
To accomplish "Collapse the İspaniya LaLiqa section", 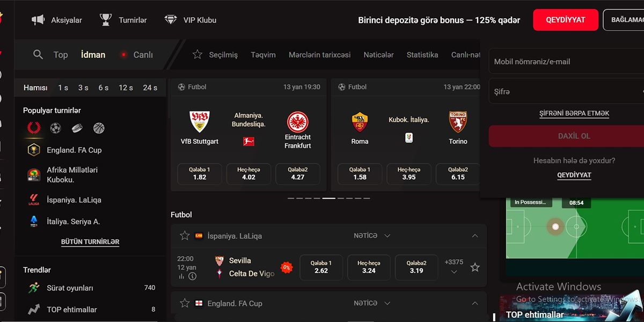I will click(x=475, y=236).
